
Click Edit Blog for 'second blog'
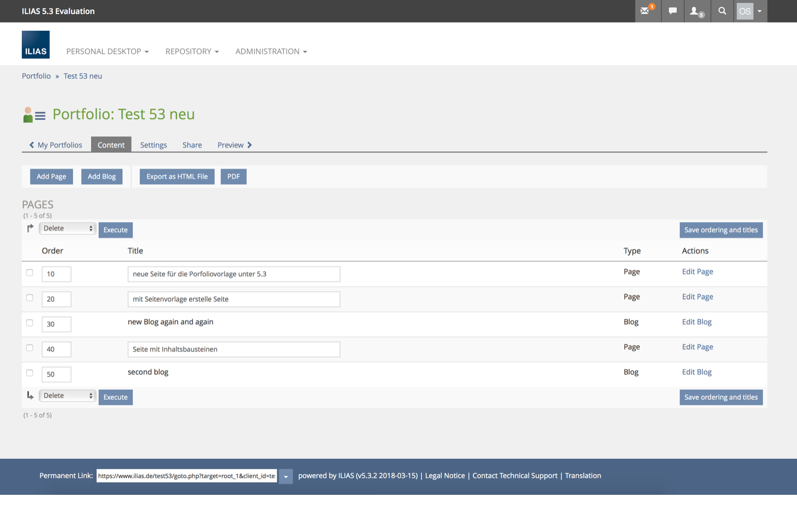[x=696, y=372]
